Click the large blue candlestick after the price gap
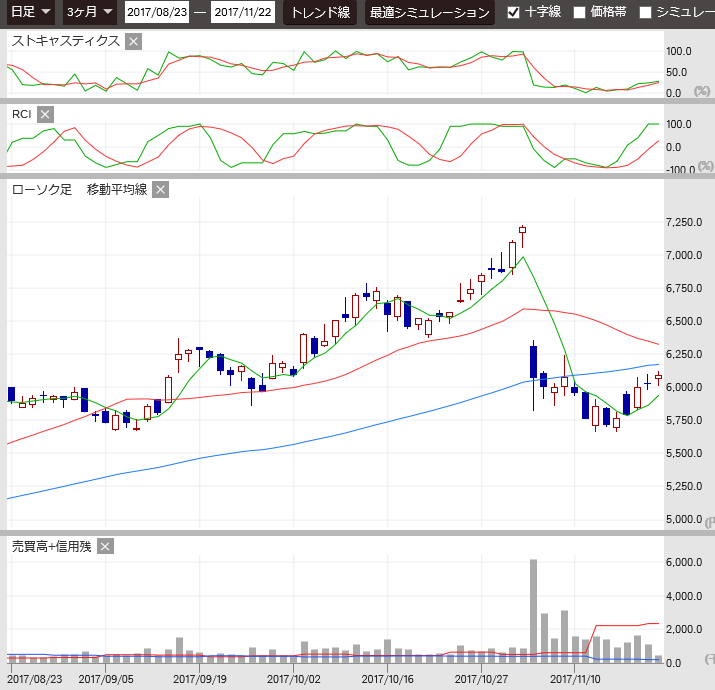 (x=533, y=362)
